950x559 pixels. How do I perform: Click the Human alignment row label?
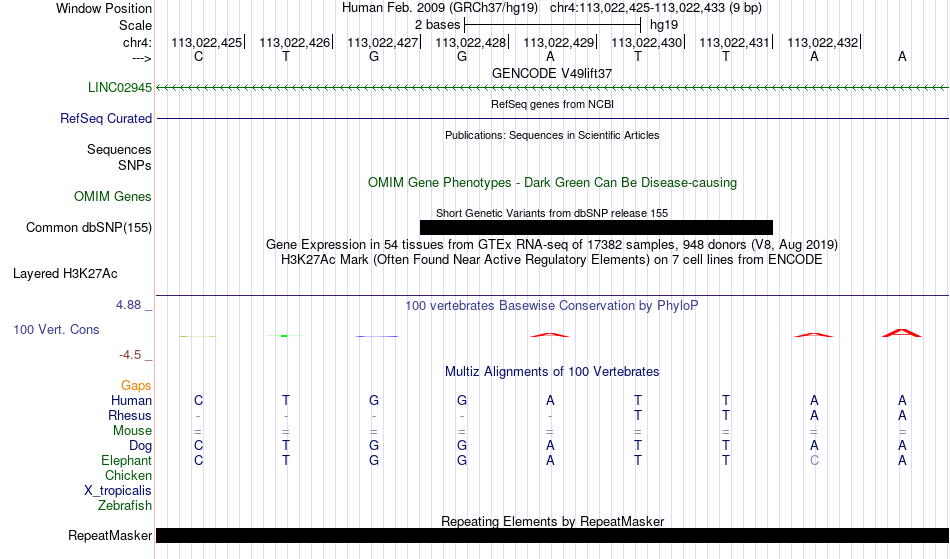[x=131, y=400]
